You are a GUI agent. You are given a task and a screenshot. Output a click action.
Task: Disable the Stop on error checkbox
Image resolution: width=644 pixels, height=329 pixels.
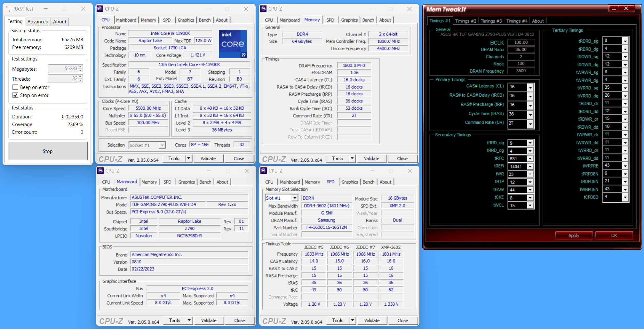15,95
